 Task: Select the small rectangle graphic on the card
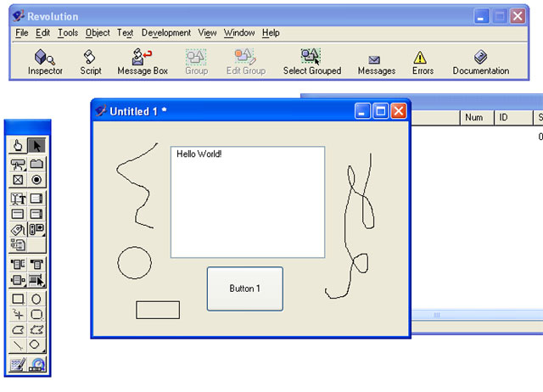pos(158,310)
